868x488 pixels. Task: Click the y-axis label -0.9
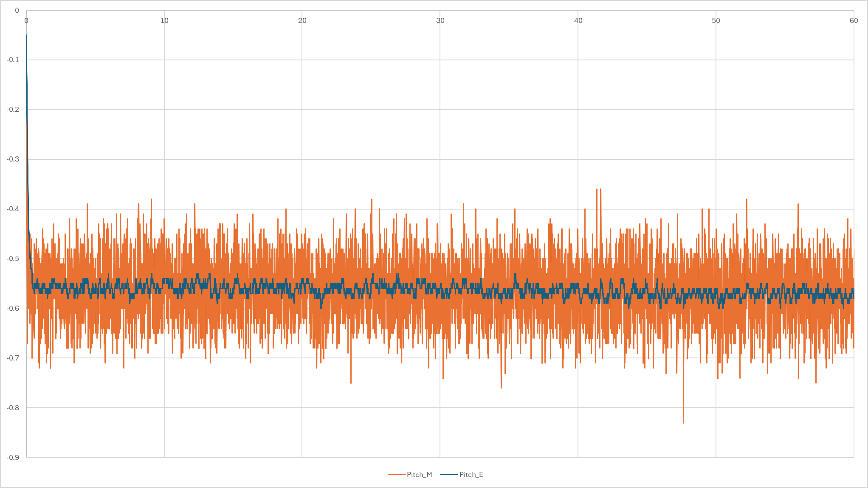13,457
